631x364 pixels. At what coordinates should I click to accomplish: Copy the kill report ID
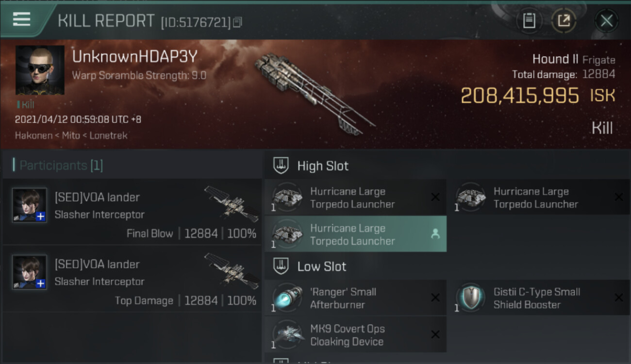coord(237,22)
